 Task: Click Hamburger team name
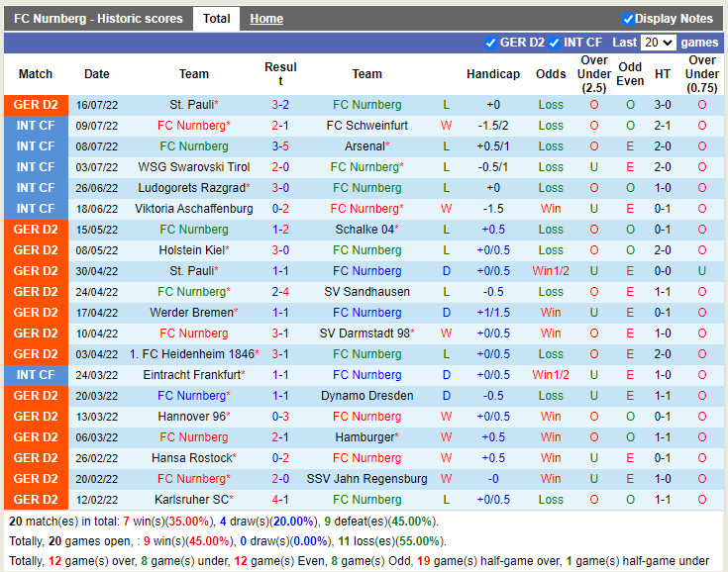[364, 437]
